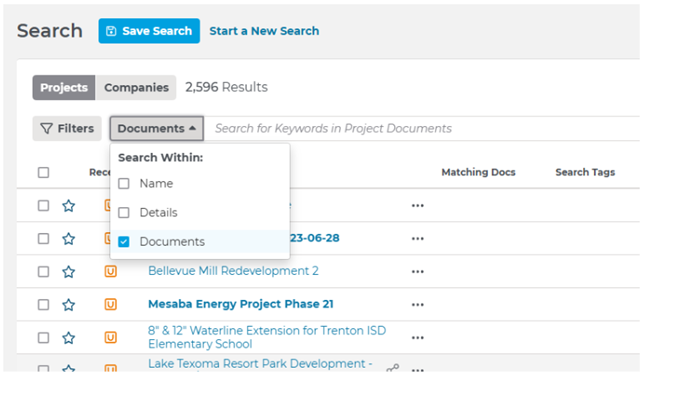Image resolution: width=700 pixels, height=396 pixels.
Task: Click the Save Search button
Action: (x=149, y=31)
